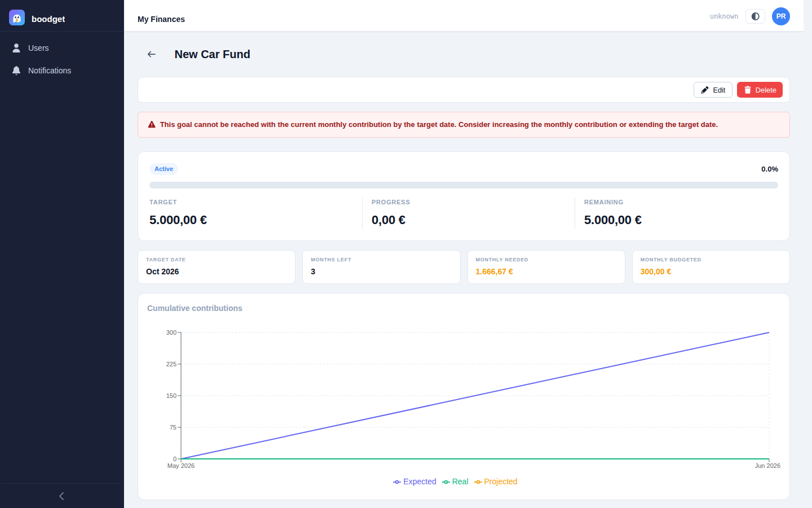Toggle the dark/light theme switch
Image resolution: width=812 pixels, height=508 pixels.
tap(755, 16)
